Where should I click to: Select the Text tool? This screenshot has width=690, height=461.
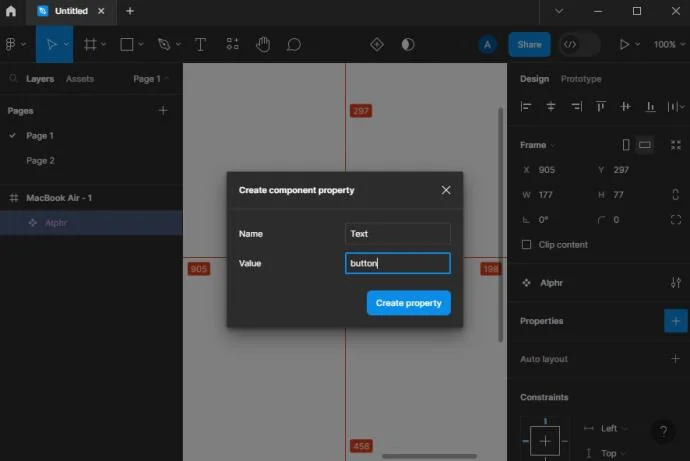(x=200, y=44)
